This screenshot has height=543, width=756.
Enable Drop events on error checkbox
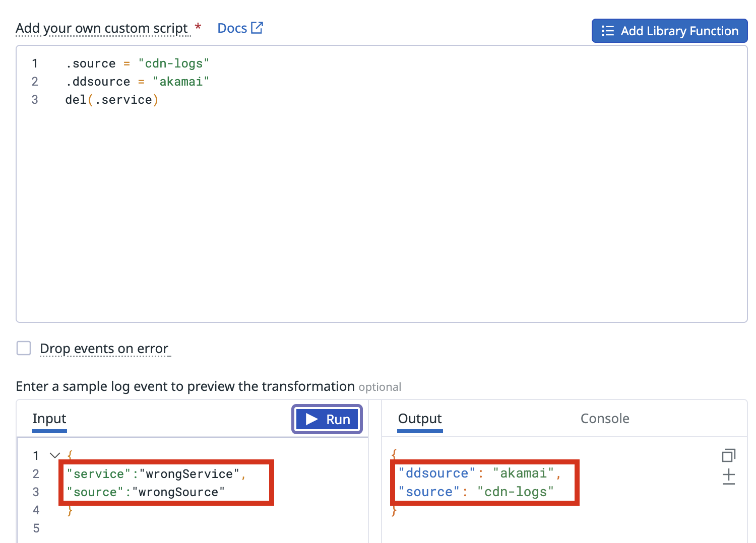coord(24,348)
